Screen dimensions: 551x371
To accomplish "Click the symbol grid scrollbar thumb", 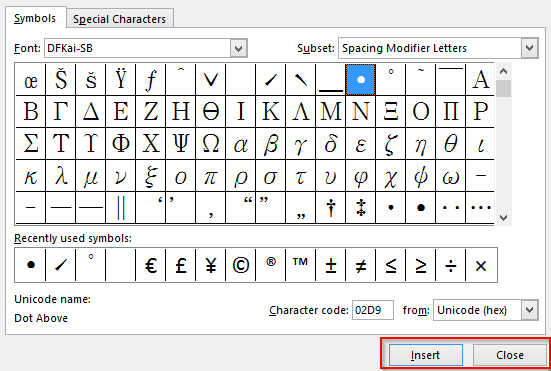I will click(x=503, y=88).
